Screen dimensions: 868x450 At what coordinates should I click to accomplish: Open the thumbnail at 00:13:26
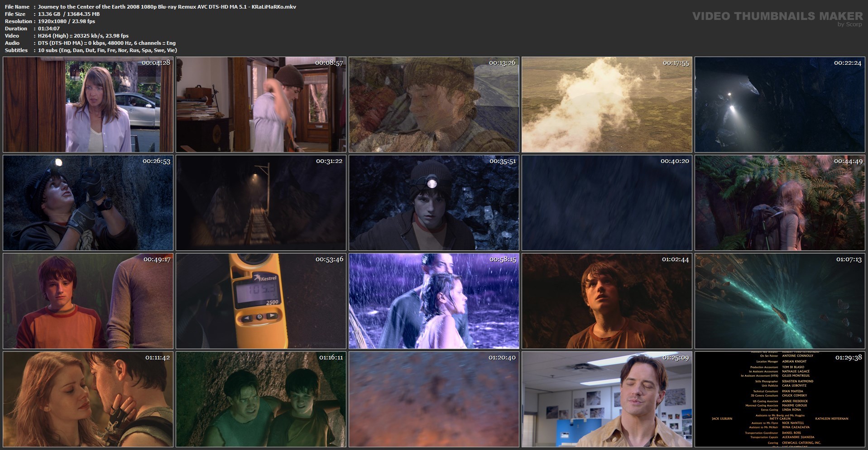coord(434,105)
